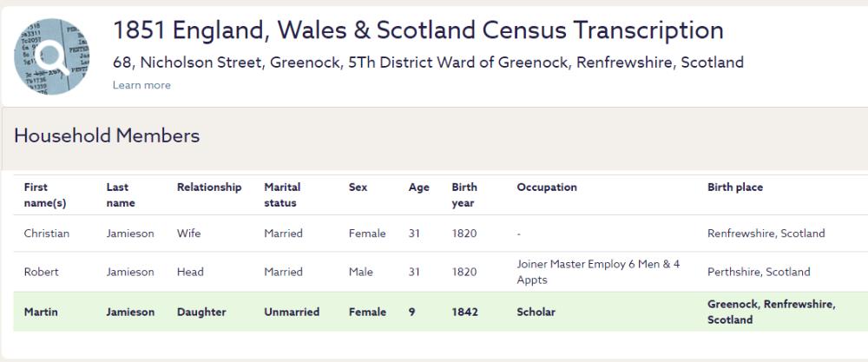This screenshot has width=868, height=362.
Task: Click the Age column header
Action: (x=418, y=188)
